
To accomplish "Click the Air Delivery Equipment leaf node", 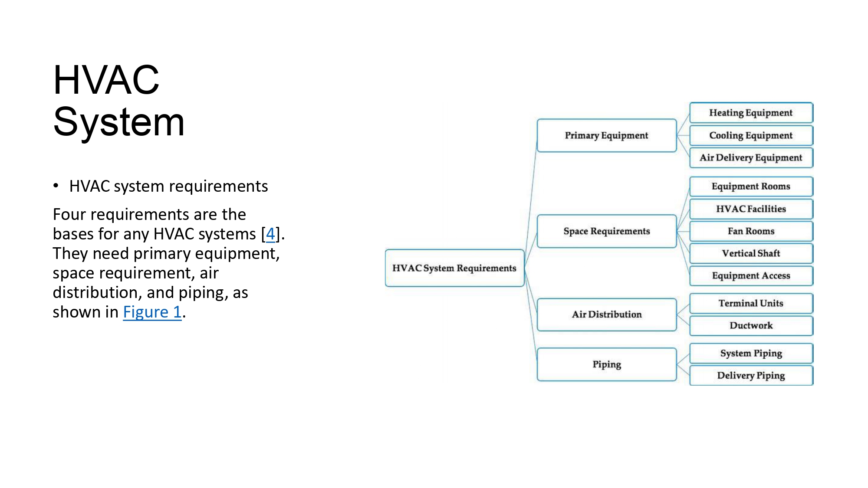I will pyautogui.click(x=751, y=158).
